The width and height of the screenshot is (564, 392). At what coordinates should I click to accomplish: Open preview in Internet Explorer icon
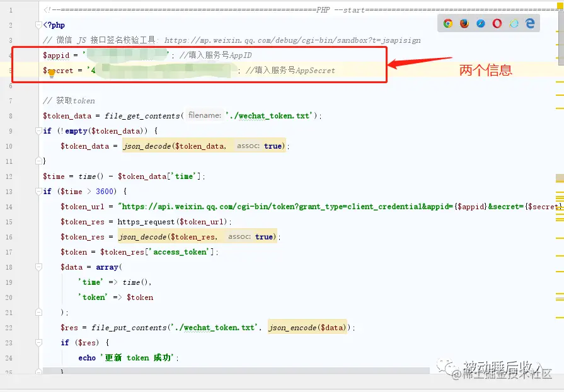(514, 24)
